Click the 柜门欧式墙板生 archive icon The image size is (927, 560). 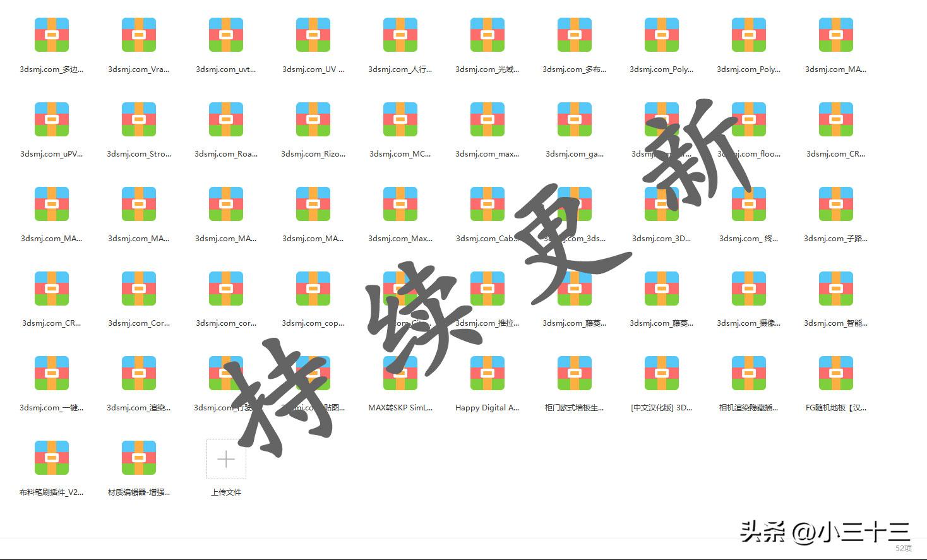(574, 372)
